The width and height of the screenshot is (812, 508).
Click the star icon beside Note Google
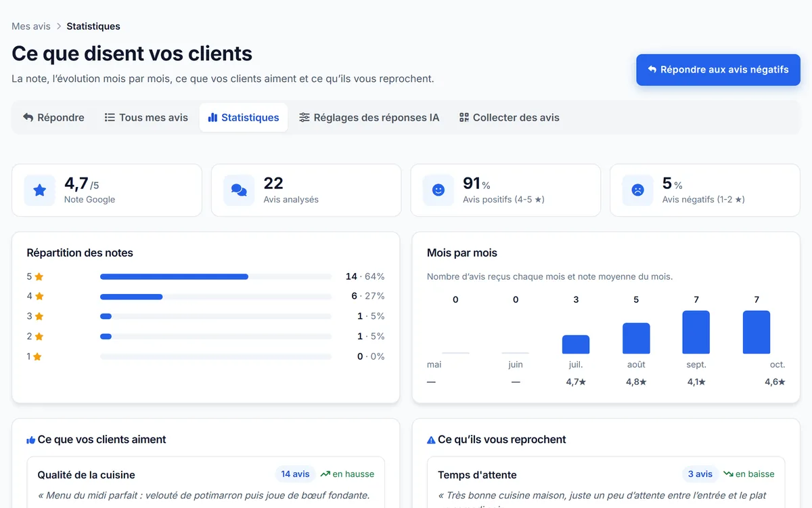pyautogui.click(x=40, y=190)
